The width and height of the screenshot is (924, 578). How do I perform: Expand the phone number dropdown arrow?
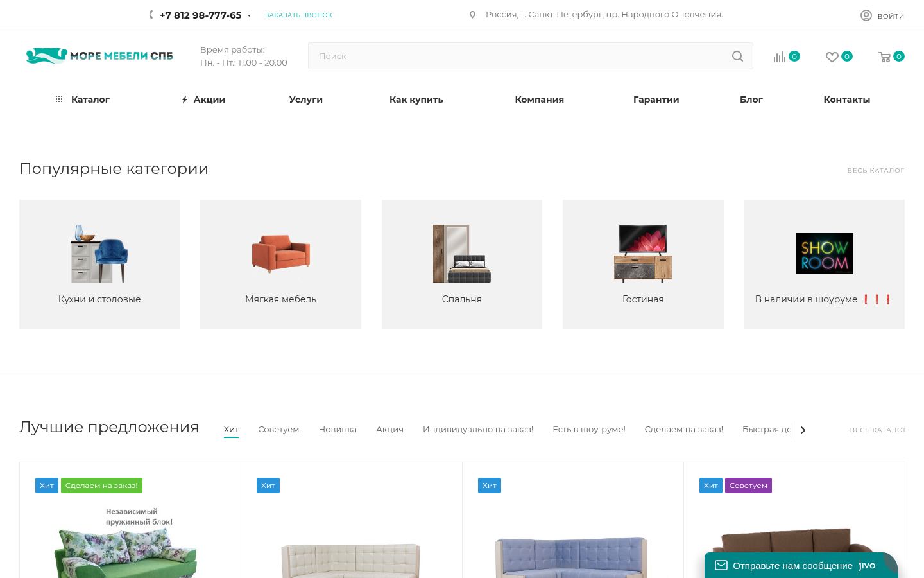[x=249, y=15]
